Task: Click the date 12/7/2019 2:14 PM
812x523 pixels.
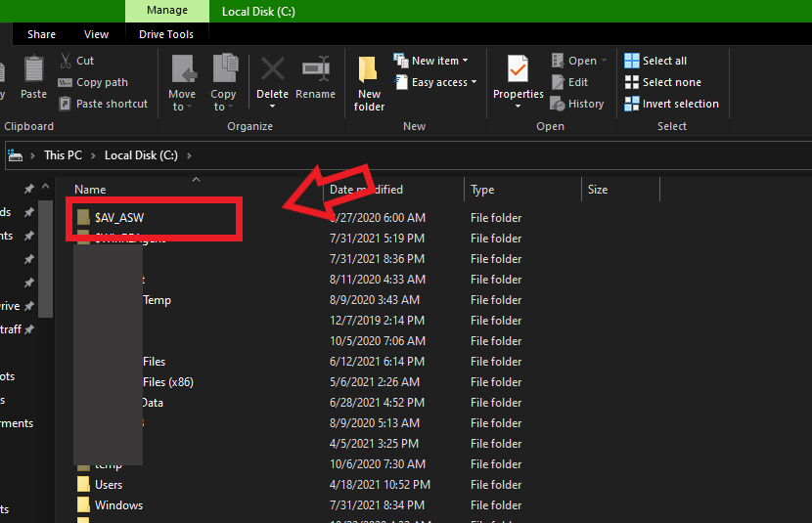Action: coord(377,321)
